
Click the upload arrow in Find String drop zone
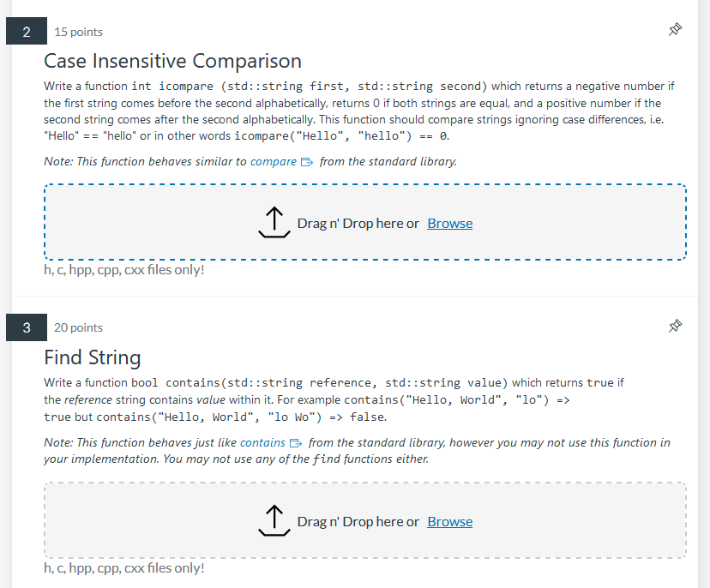click(x=274, y=519)
